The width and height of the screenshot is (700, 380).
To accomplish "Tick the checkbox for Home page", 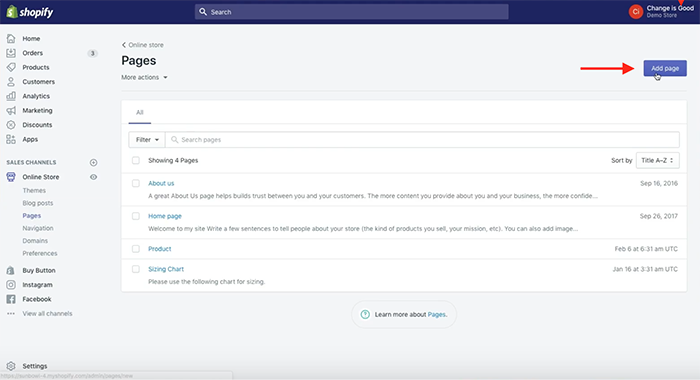I will pos(136,216).
